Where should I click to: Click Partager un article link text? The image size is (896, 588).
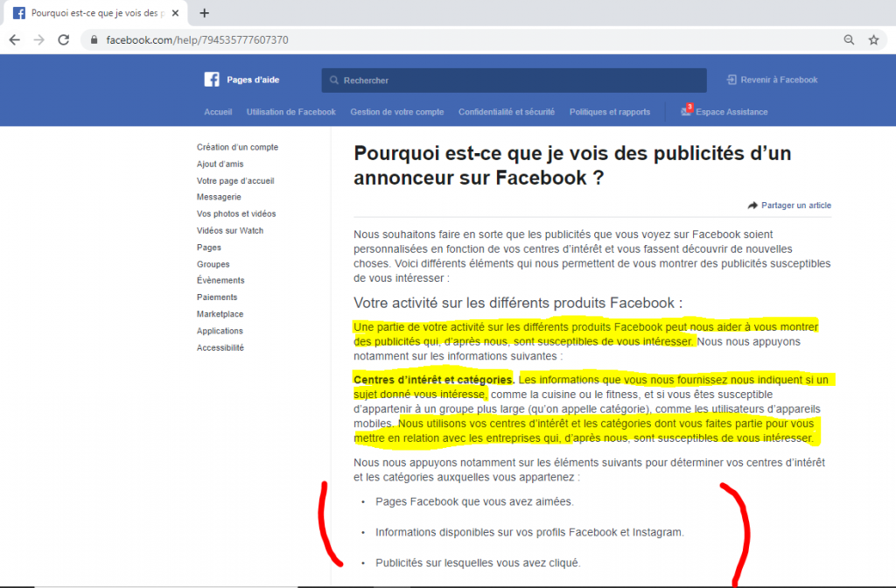(x=796, y=205)
